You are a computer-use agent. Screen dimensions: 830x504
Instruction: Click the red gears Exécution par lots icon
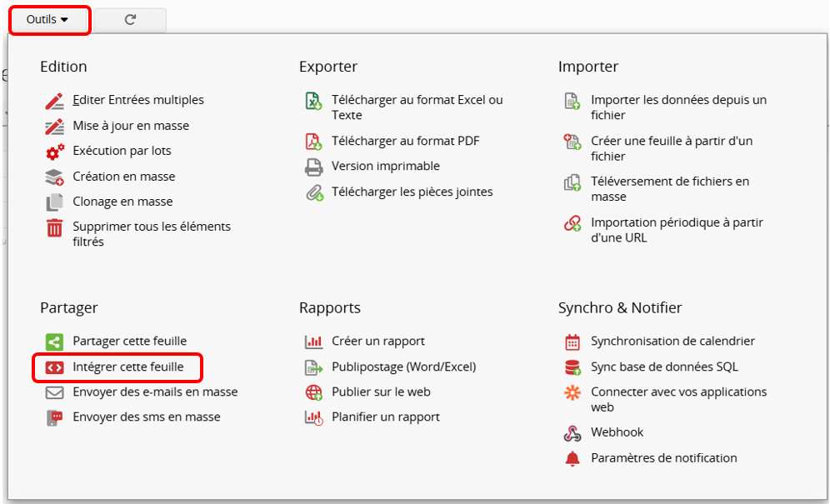[54, 152]
